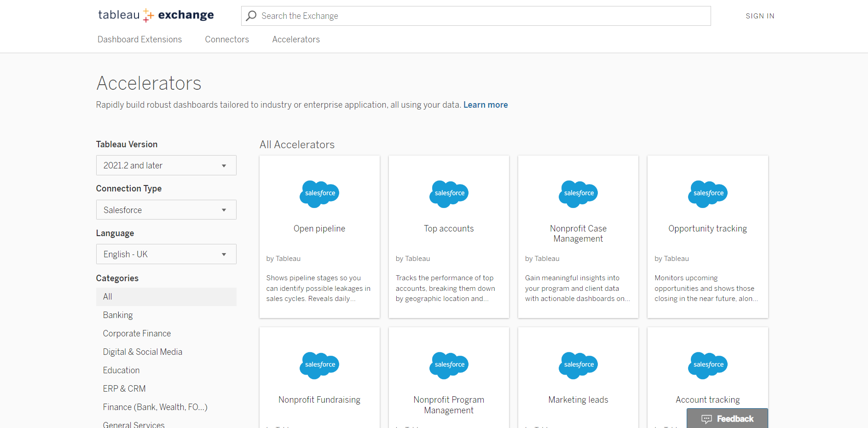
Task: Open the Nonprofit Case Management title
Action: pyautogui.click(x=578, y=234)
